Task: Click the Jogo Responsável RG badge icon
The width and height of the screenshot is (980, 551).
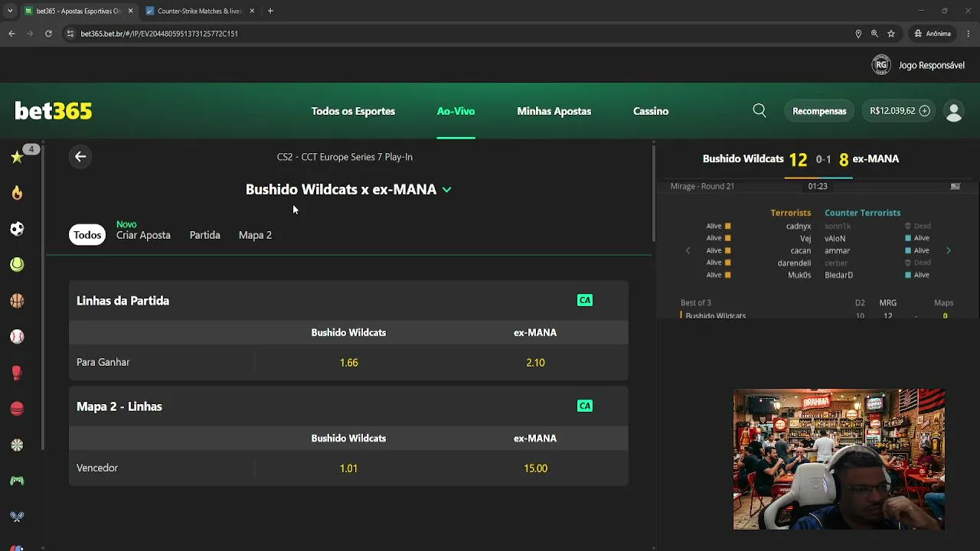Action: click(x=881, y=65)
